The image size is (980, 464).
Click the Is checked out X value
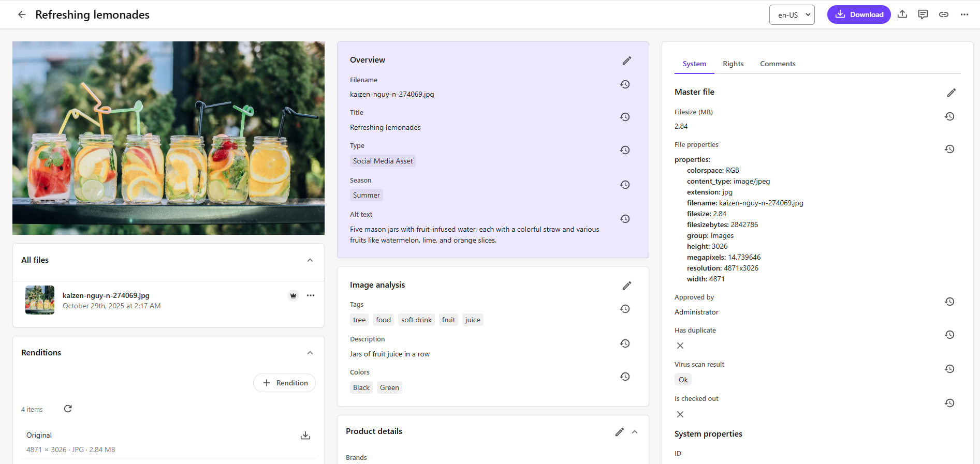[x=680, y=414]
